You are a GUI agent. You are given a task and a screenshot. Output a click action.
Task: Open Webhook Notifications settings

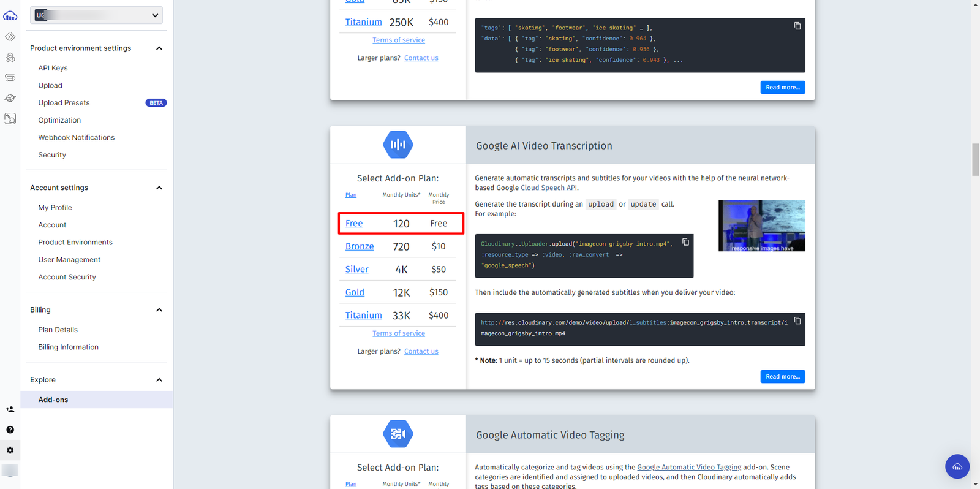(76, 138)
